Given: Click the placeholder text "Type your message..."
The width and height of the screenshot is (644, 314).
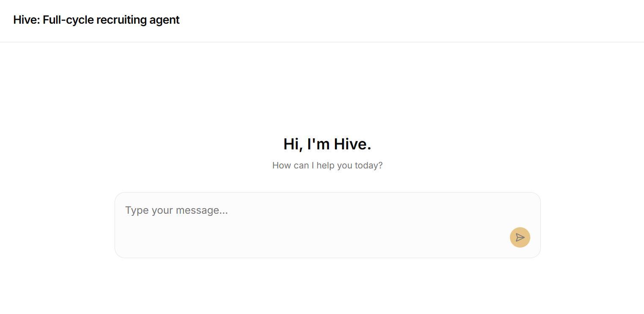Looking at the screenshot, I should (x=176, y=210).
